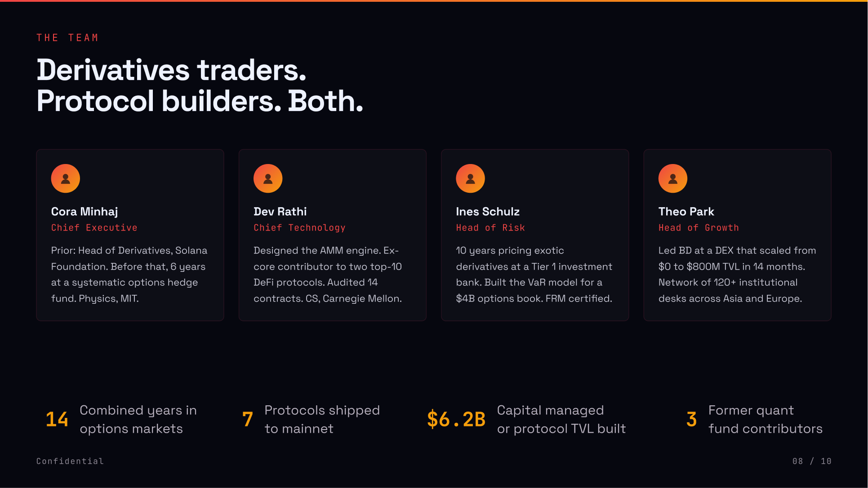The height and width of the screenshot is (488, 868).
Task: Click the 7 protocols shipped number
Action: pyautogui.click(x=247, y=419)
